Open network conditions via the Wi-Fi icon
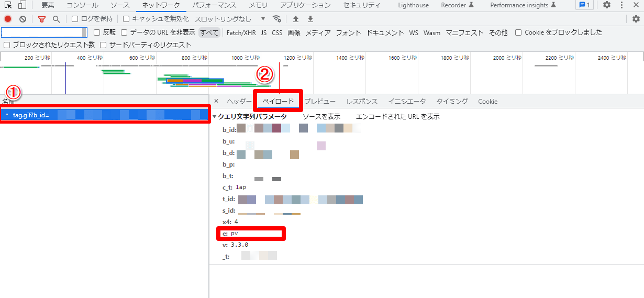The image size is (644, 298). 277,19
